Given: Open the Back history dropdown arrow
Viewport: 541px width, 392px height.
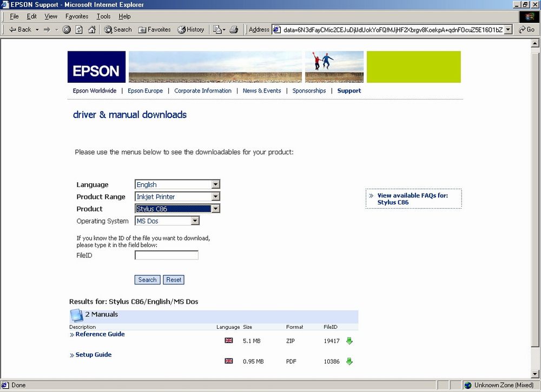Looking at the screenshot, I should [x=37, y=30].
